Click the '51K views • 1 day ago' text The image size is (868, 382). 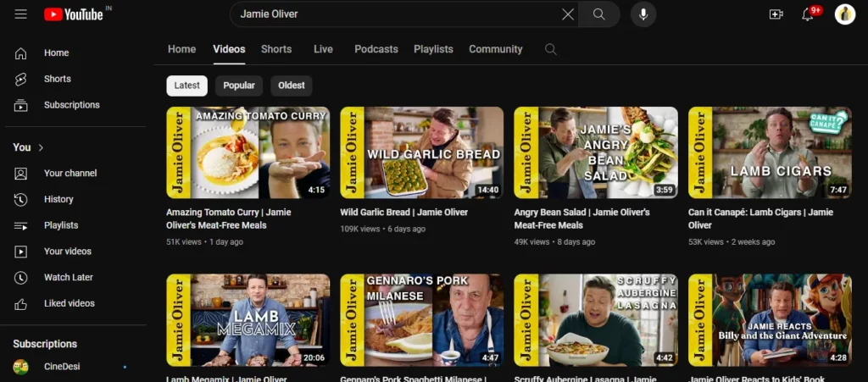click(204, 242)
